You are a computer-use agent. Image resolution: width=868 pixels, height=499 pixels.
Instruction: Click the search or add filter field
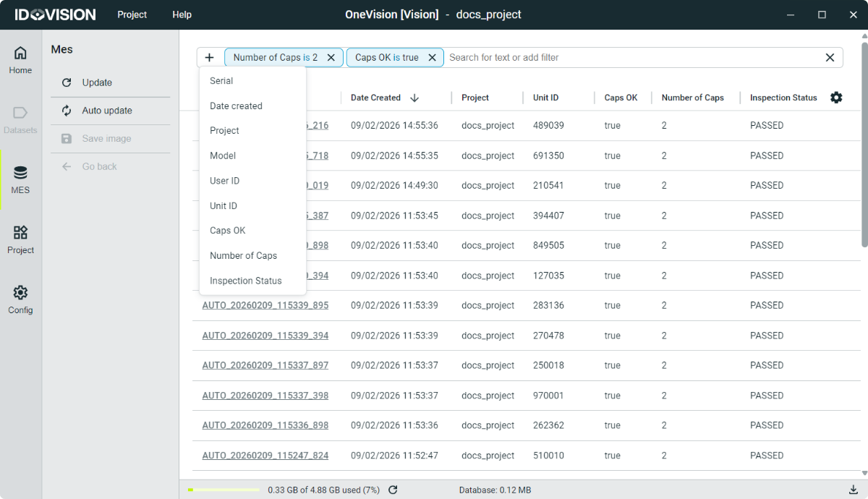[629, 58]
